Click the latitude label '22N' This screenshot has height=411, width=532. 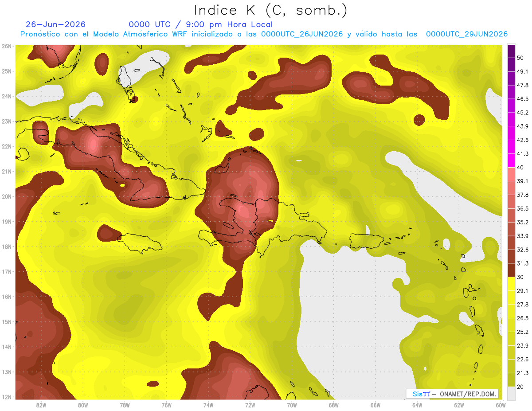[7, 146]
